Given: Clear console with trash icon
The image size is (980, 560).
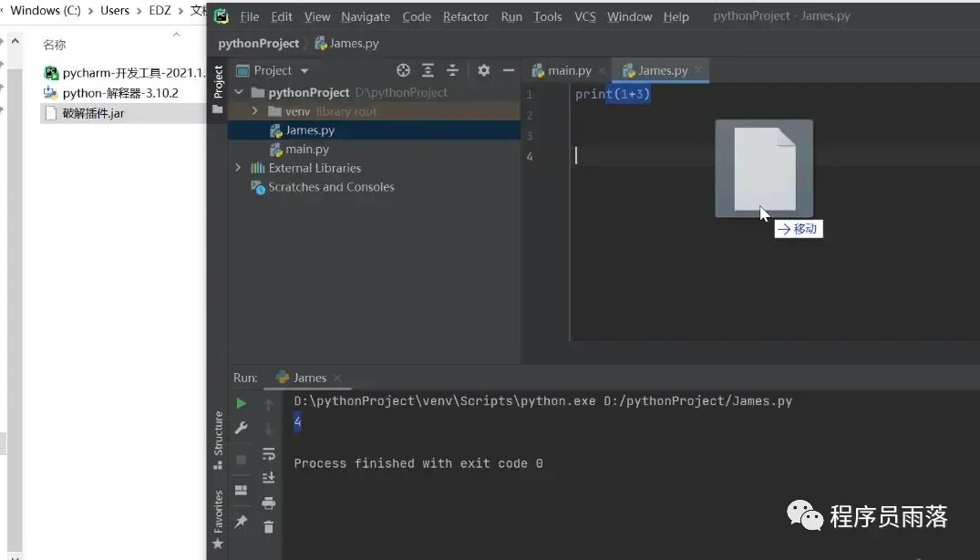Looking at the screenshot, I should click(x=269, y=527).
